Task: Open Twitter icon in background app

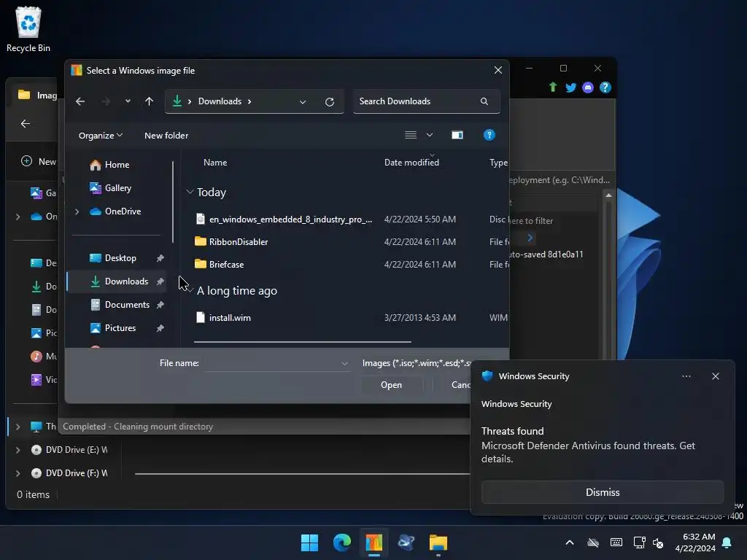Action: click(570, 87)
